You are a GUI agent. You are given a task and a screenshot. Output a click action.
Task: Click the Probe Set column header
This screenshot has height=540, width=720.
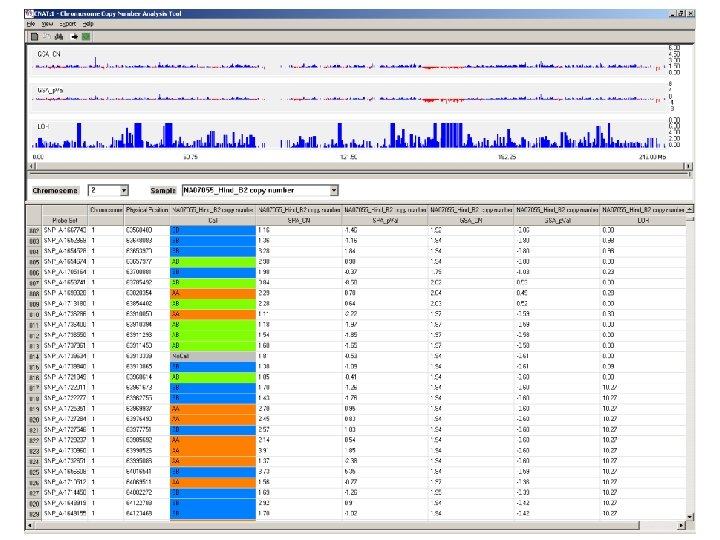click(65, 221)
